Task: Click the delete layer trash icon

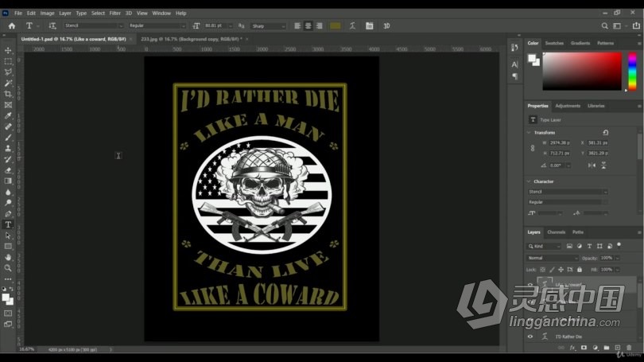Action: (x=629, y=348)
